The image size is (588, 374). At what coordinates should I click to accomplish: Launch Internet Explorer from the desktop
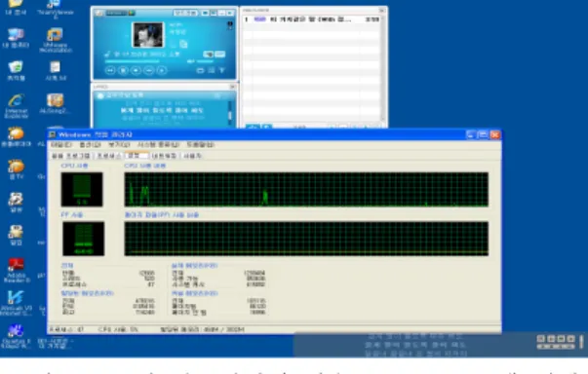[x=17, y=106]
